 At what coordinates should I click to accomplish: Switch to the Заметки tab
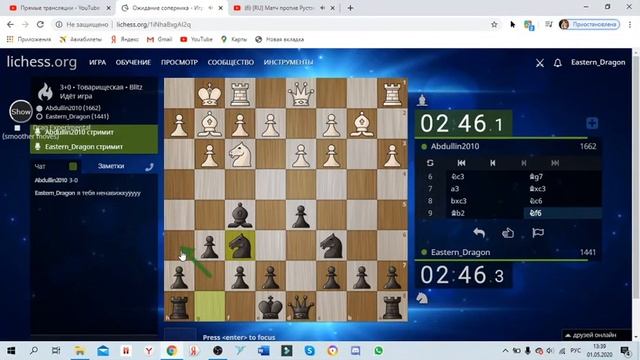point(111,166)
